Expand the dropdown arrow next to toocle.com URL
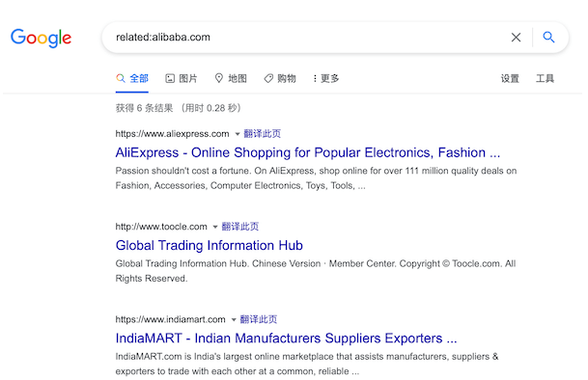 pyautogui.click(x=215, y=227)
